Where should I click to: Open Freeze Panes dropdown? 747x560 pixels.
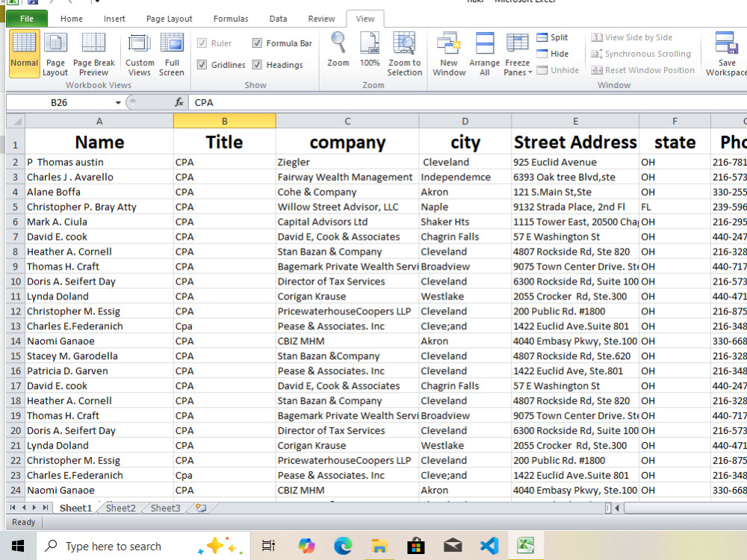pos(518,53)
